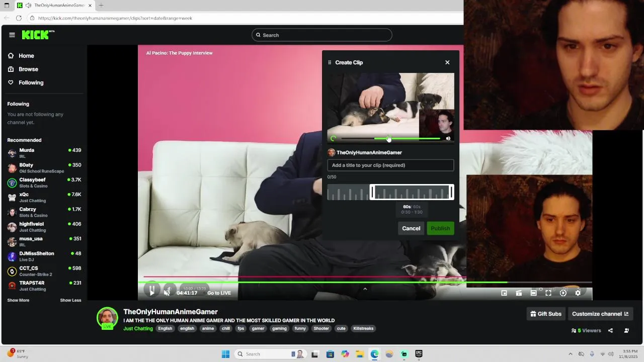Reload the browser page
Screen dimensions: 644x362
point(19,18)
